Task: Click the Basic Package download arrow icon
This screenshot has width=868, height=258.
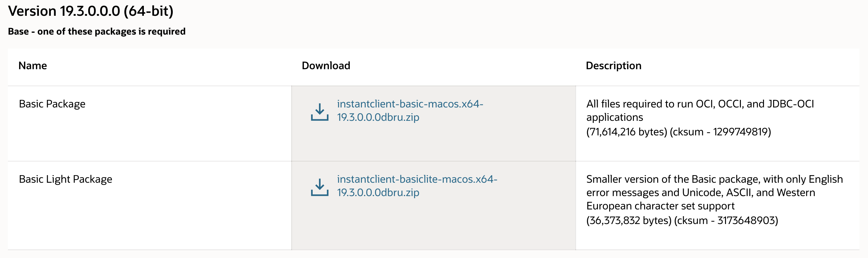Action: tap(319, 112)
